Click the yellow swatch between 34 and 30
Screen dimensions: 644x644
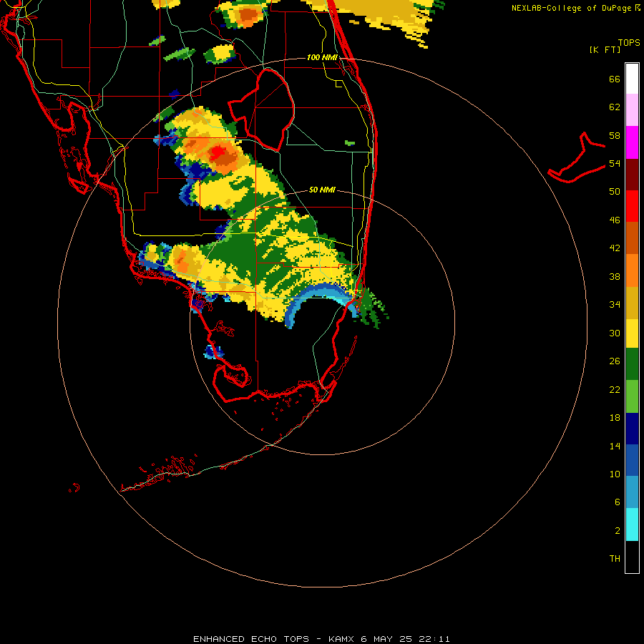(x=632, y=333)
